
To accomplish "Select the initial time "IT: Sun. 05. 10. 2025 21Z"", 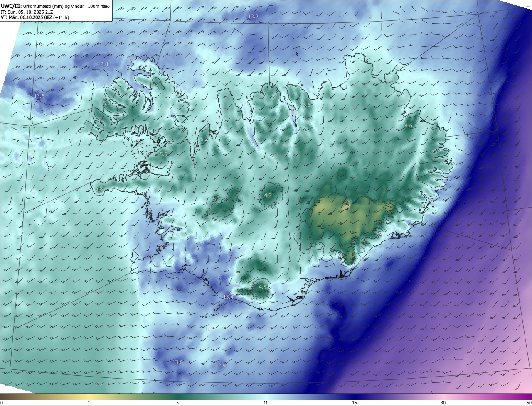I will coord(27,12).
